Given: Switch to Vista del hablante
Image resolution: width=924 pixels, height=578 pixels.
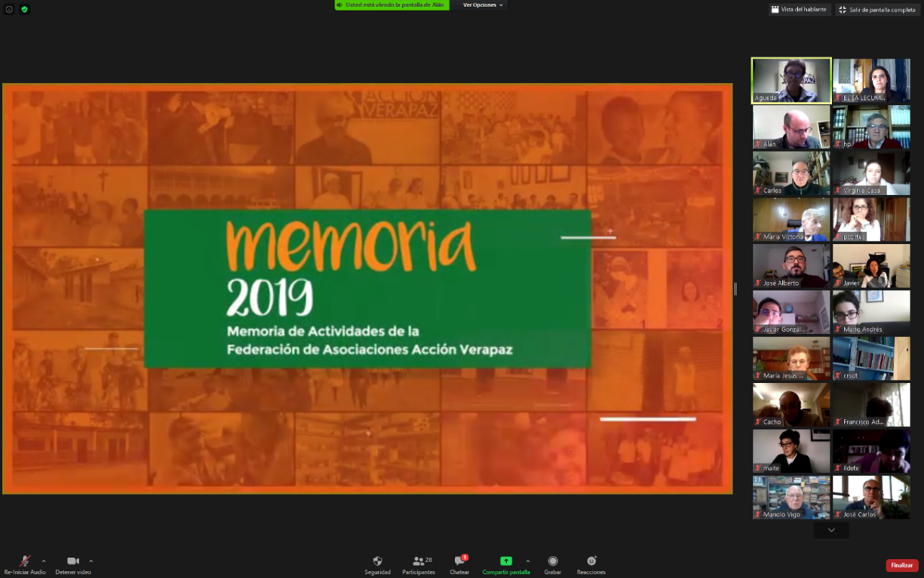Looking at the screenshot, I should [x=799, y=9].
